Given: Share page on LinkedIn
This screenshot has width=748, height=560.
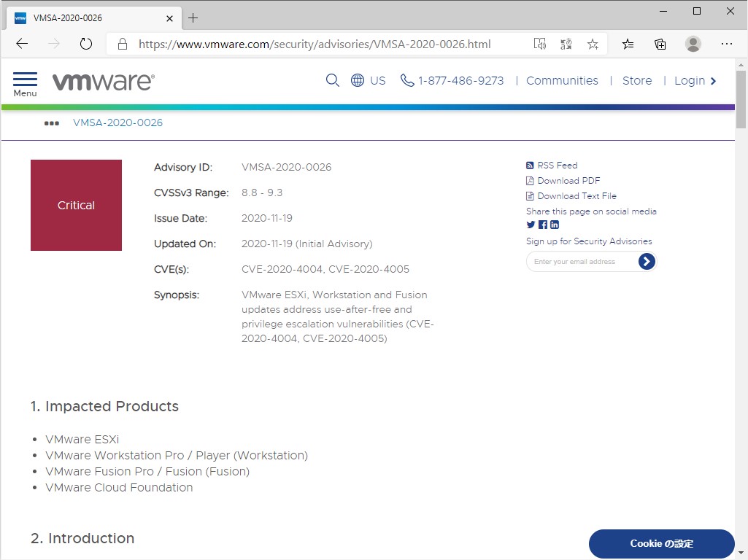Looking at the screenshot, I should pos(555,225).
